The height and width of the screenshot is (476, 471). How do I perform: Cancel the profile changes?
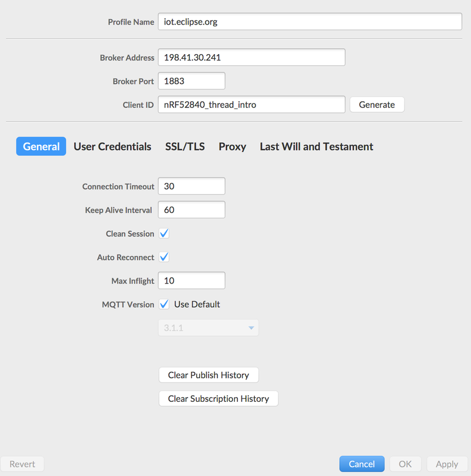click(x=361, y=464)
